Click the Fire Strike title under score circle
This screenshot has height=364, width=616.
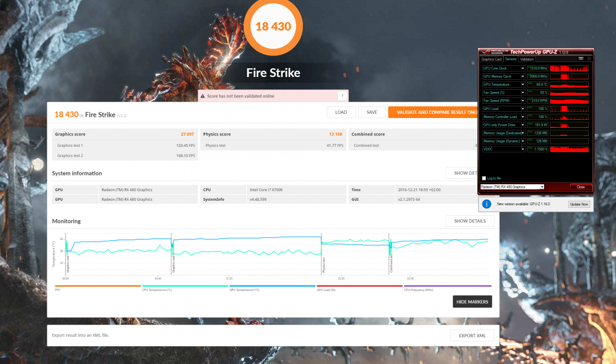[x=273, y=73]
